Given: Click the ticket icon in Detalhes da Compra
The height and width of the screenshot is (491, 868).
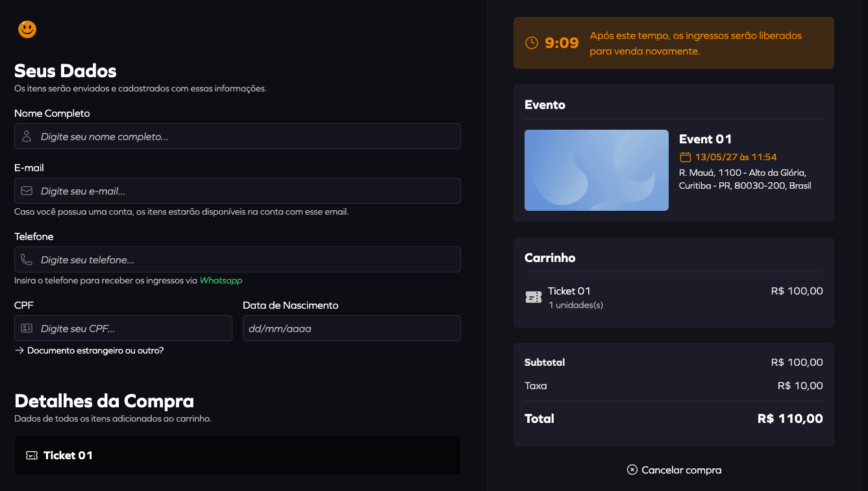Looking at the screenshot, I should click(x=32, y=455).
